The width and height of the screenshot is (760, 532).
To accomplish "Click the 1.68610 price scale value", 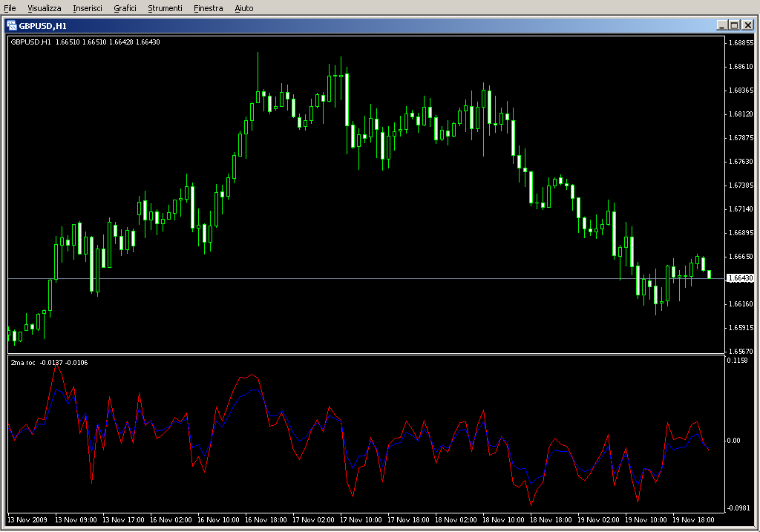I will point(741,66).
